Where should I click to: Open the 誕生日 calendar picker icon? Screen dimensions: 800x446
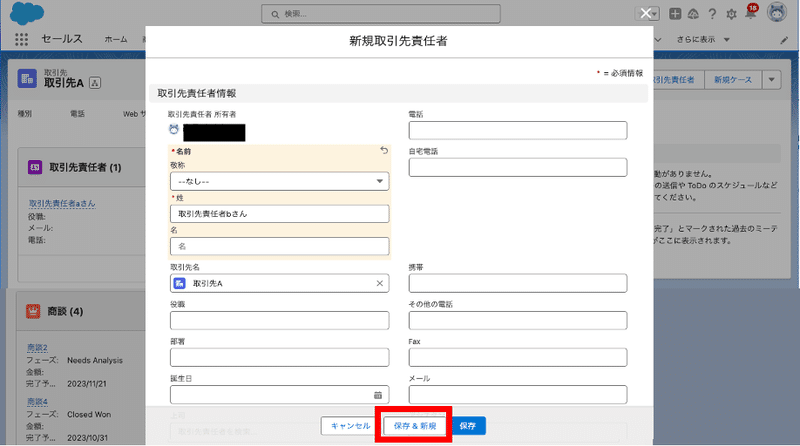pos(378,395)
